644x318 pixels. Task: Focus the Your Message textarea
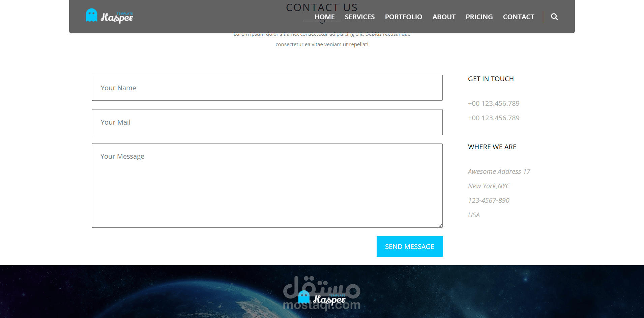pyautogui.click(x=267, y=186)
